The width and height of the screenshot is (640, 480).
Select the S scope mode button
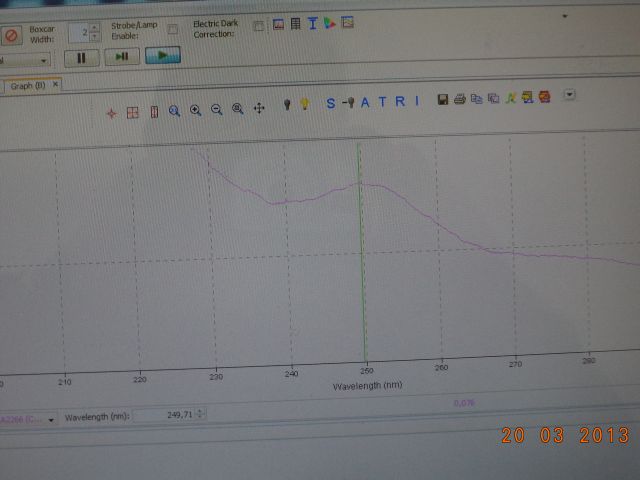[x=331, y=103]
